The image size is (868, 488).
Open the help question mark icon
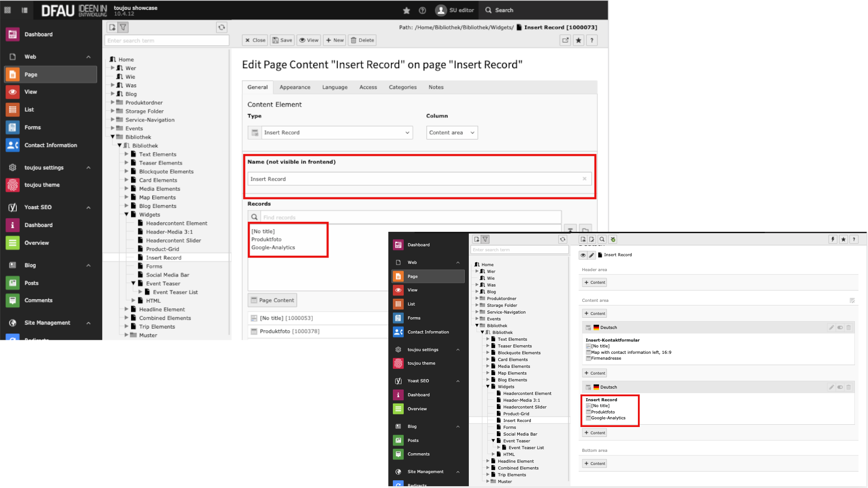coord(592,40)
